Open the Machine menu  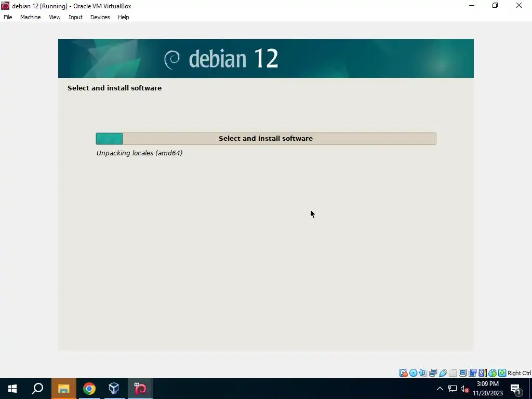(x=31, y=17)
